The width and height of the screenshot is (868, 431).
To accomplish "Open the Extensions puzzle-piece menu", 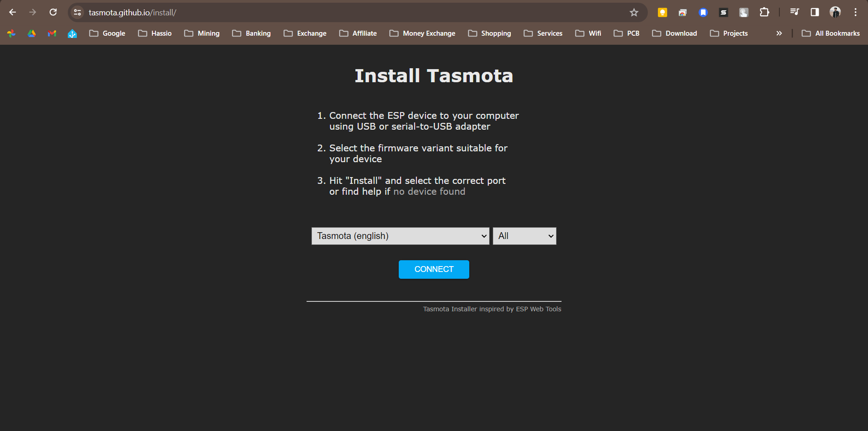I will coord(764,12).
